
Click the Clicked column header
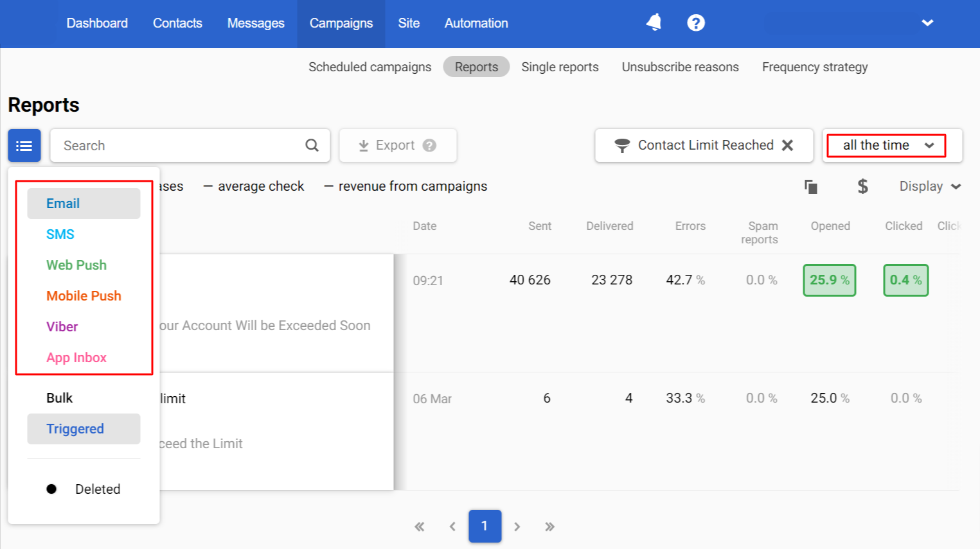904,226
